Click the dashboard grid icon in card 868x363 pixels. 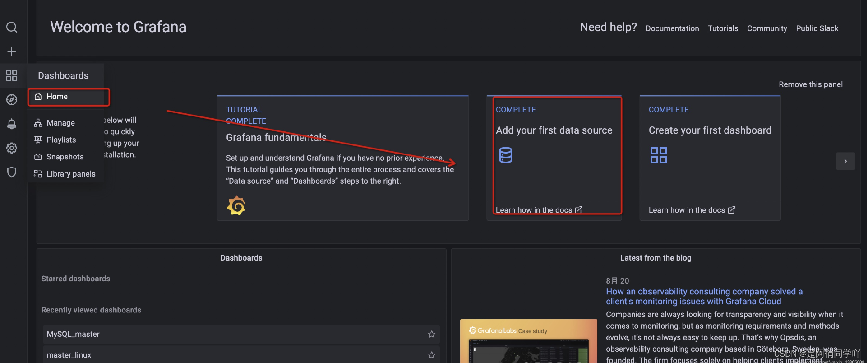pyautogui.click(x=659, y=155)
